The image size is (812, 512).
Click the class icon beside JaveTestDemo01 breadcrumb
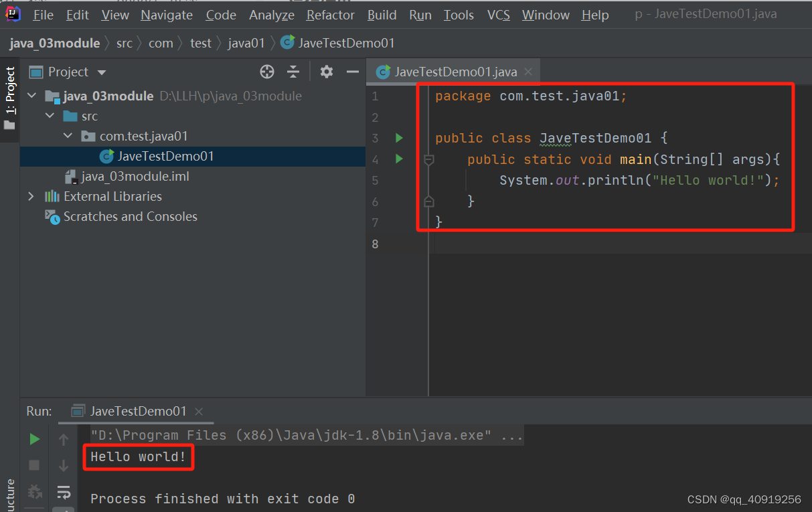287,42
